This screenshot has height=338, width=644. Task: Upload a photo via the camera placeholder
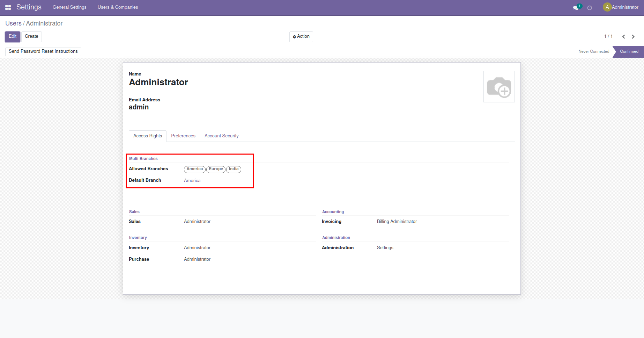(499, 87)
